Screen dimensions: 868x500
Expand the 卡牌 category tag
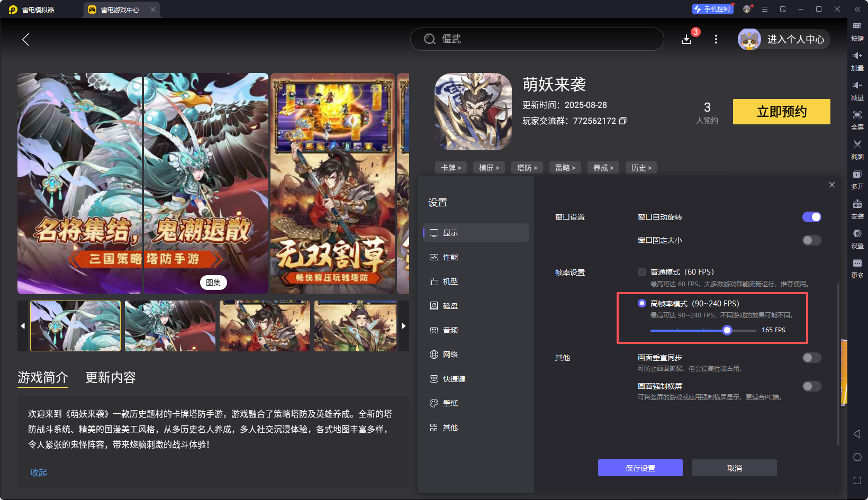click(451, 168)
